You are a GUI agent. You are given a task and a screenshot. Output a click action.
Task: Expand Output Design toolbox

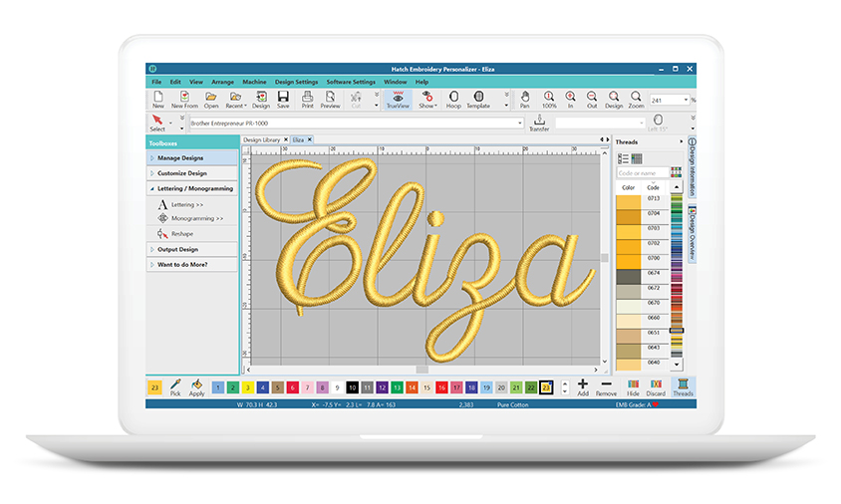192,249
